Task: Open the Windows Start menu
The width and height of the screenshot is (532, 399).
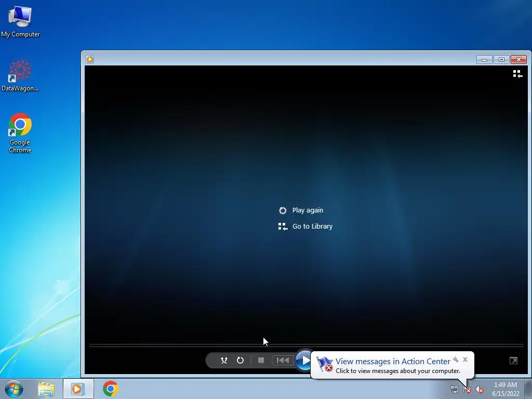Action: tap(14, 389)
